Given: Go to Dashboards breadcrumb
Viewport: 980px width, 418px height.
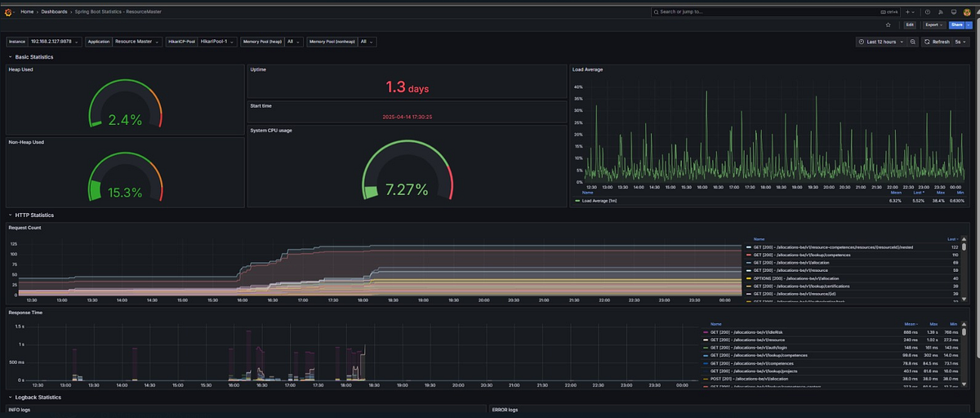Looking at the screenshot, I should [54, 11].
